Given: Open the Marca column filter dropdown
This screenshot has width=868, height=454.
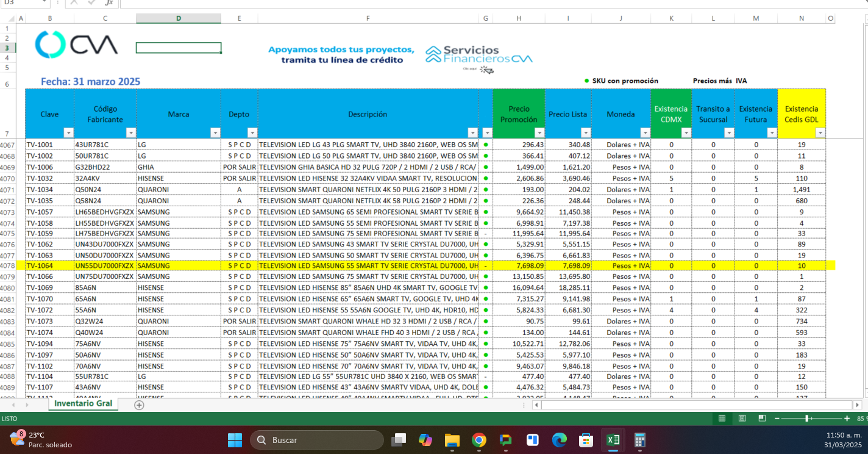Looking at the screenshot, I should (x=215, y=132).
